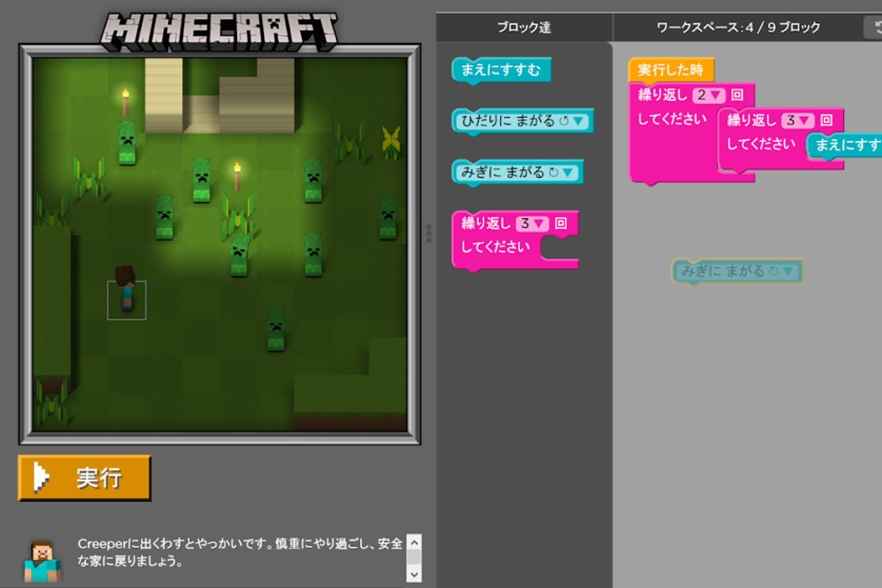Viewport: 882px width, 588px height.
Task: Click the Minecraft logo above the game
Action: click(219, 31)
